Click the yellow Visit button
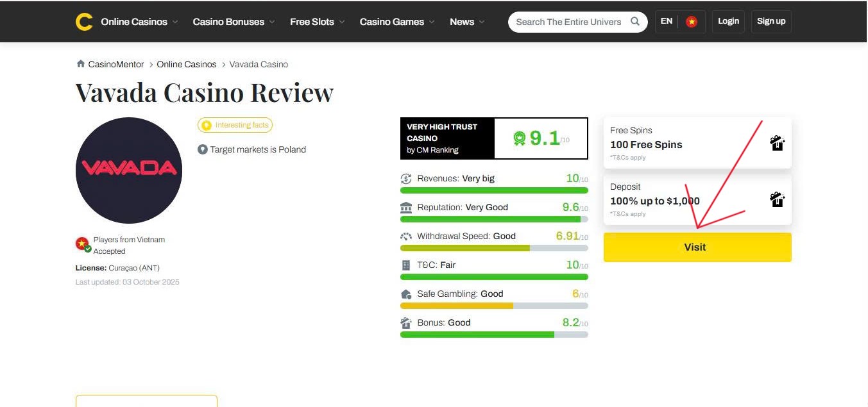Screen dimensions: 868x407 pos(697,247)
